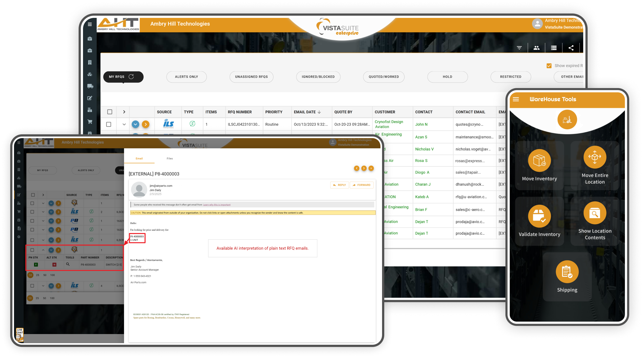Click the share icon in the toolbar
This screenshot has width=644, height=358.
tap(571, 47)
